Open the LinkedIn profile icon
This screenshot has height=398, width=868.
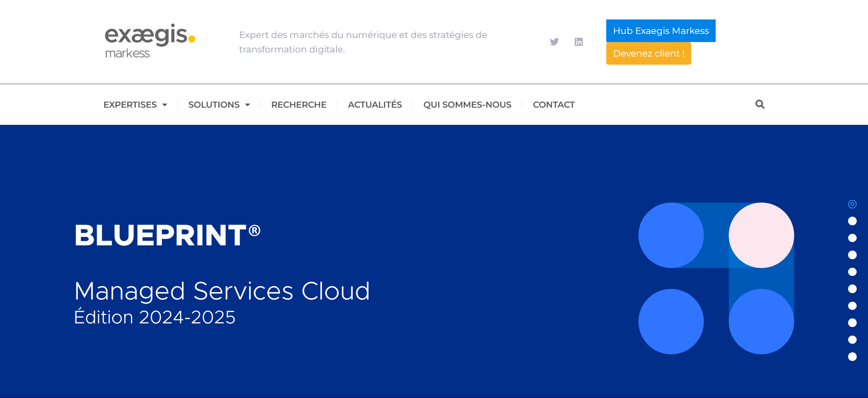pyautogui.click(x=579, y=42)
